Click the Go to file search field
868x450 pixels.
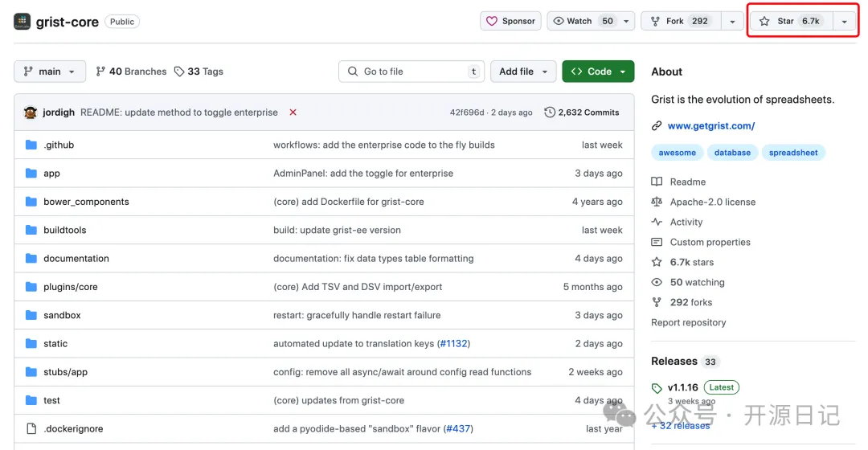(x=412, y=72)
